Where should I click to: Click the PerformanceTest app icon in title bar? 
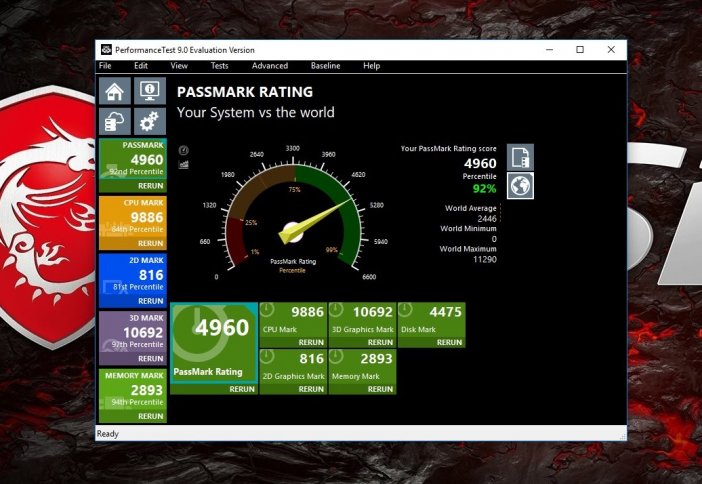pos(106,50)
